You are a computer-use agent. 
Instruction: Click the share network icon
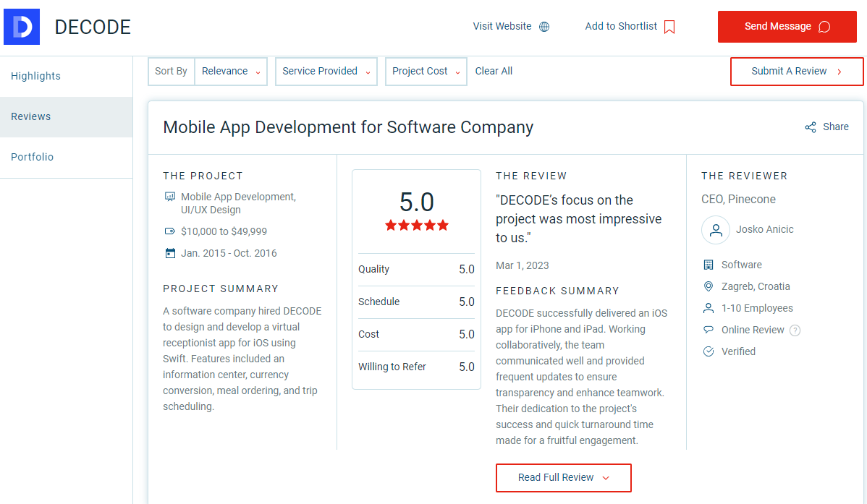pyautogui.click(x=810, y=127)
